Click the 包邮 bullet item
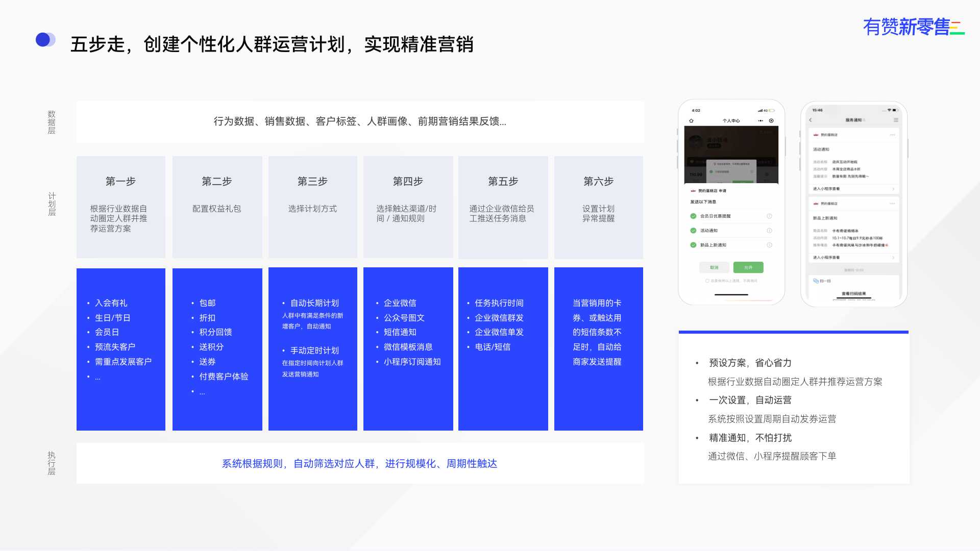The height and width of the screenshot is (551, 980). pos(207,303)
